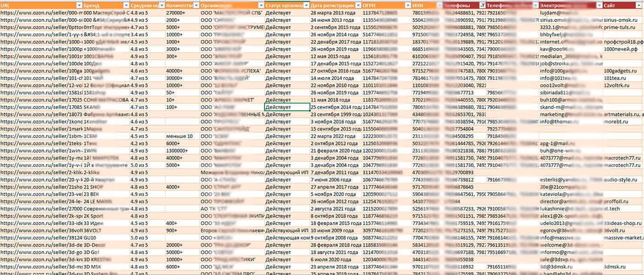
Task: Select the brand cell 24 LE MANN
Action: pyautogui.click(x=106, y=201)
